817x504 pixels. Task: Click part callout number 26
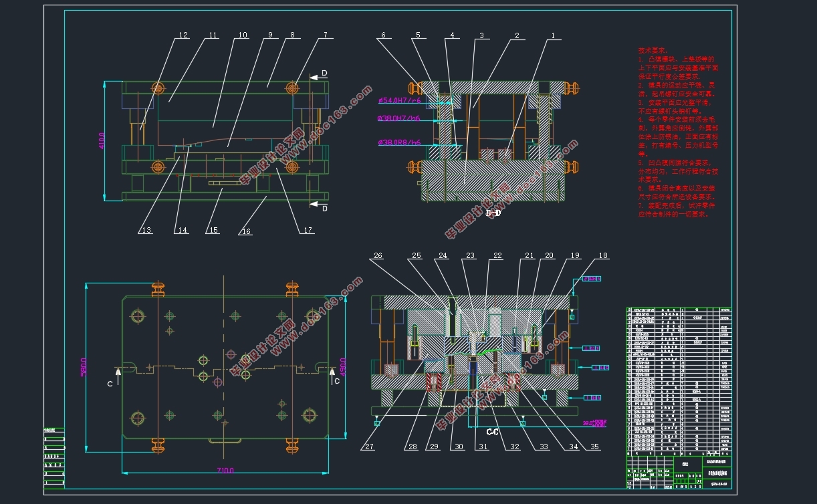[x=378, y=256]
